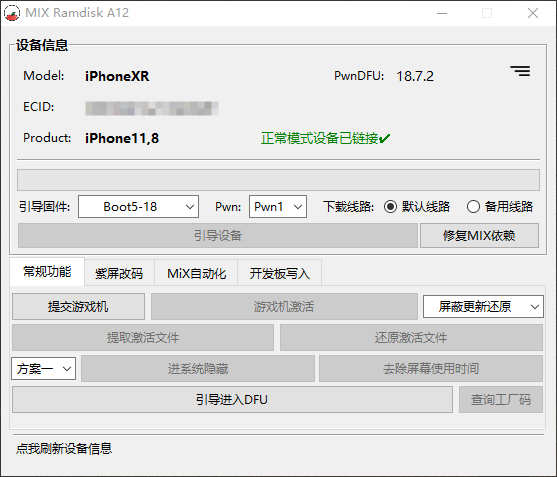Open the Pwn1 dropdown
Screen dimensions: 557x477
[278, 206]
